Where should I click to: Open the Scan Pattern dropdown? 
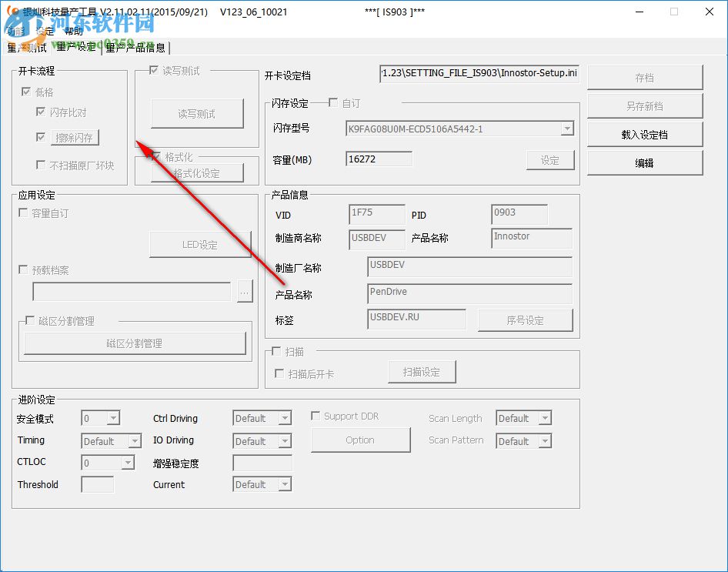point(546,440)
